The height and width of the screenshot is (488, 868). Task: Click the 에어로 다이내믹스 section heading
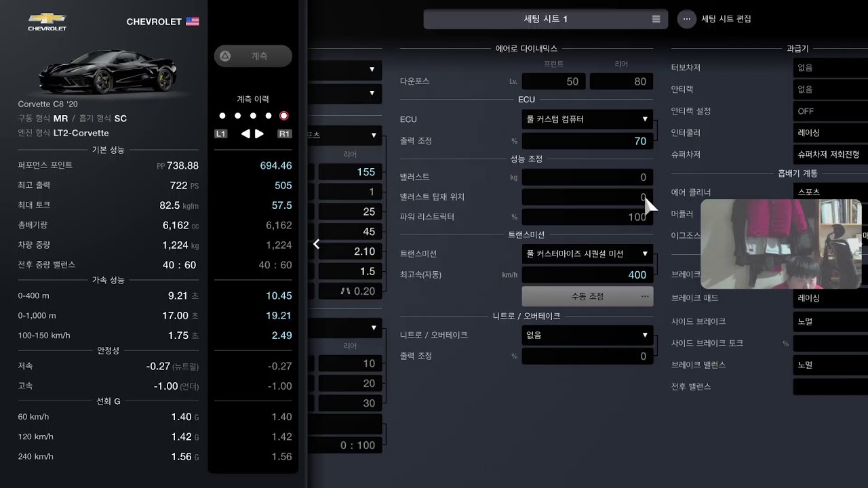pos(527,49)
